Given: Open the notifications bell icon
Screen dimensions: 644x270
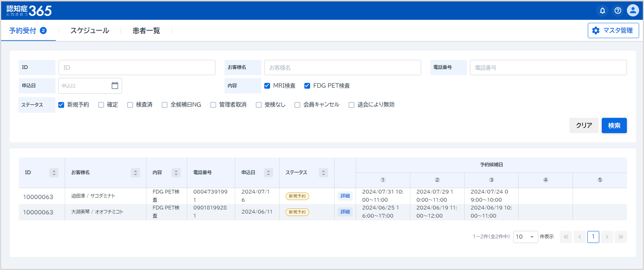Looking at the screenshot, I should pyautogui.click(x=602, y=11).
